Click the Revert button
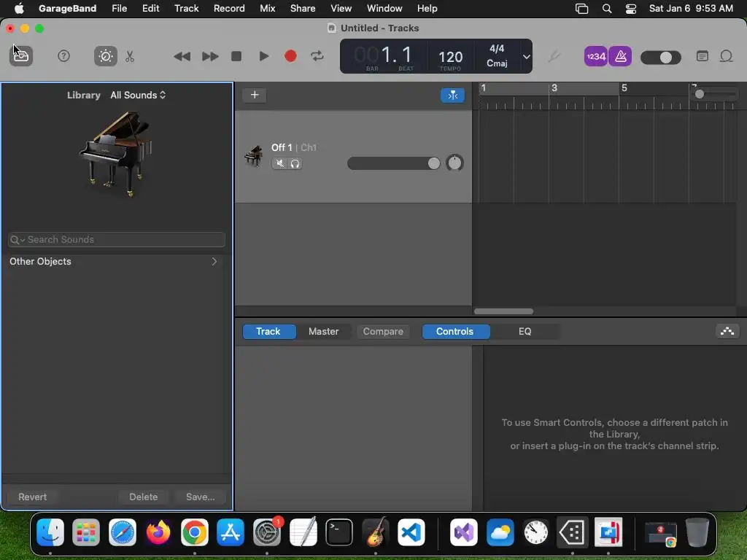The image size is (747, 560). (32, 497)
